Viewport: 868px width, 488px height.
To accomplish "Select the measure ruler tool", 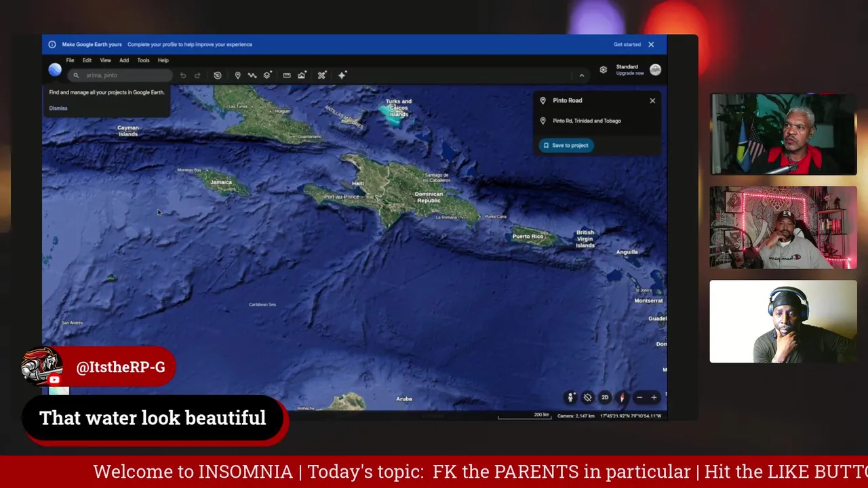I will (287, 75).
